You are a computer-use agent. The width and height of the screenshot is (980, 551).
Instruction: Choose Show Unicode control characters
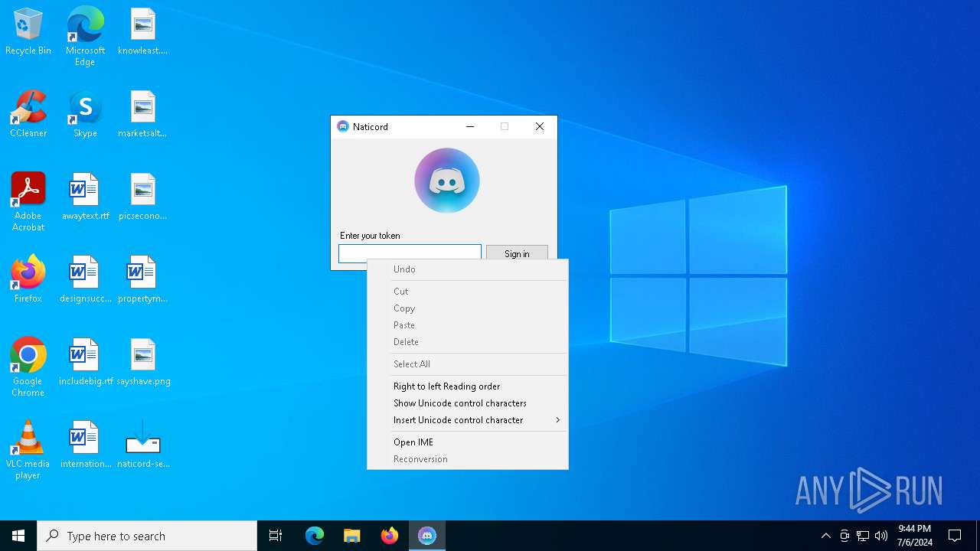pyautogui.click(x=468, y=403)
